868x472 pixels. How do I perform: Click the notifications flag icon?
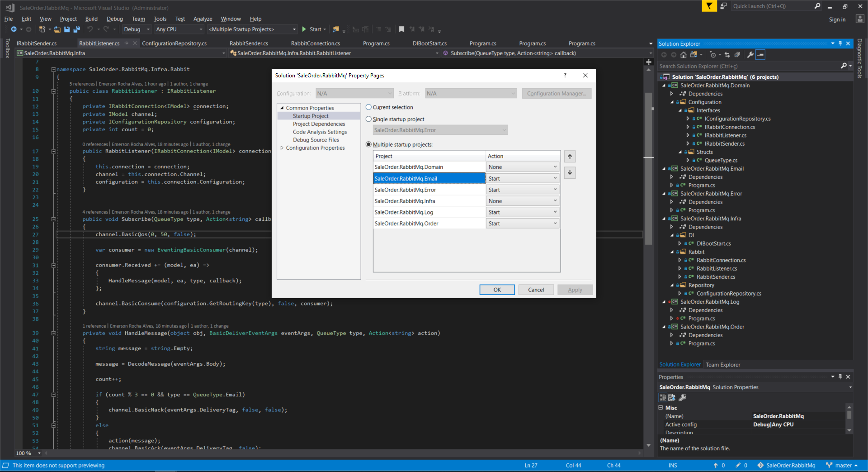coord(709,6)
